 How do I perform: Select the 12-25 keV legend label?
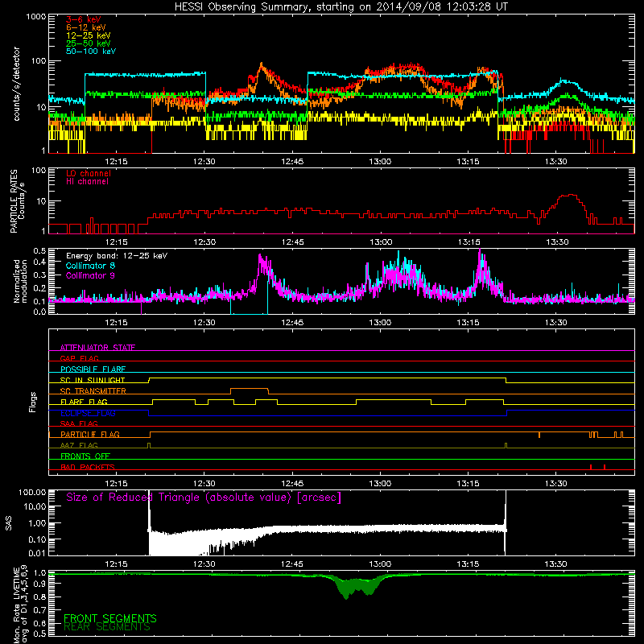point(89,35)
